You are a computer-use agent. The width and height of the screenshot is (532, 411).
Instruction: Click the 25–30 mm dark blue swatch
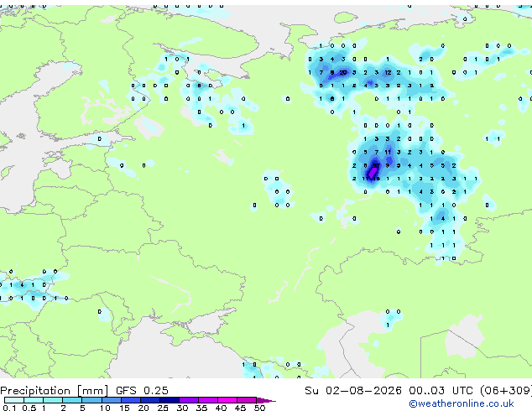pyautogui.click(x=169, y=400)
